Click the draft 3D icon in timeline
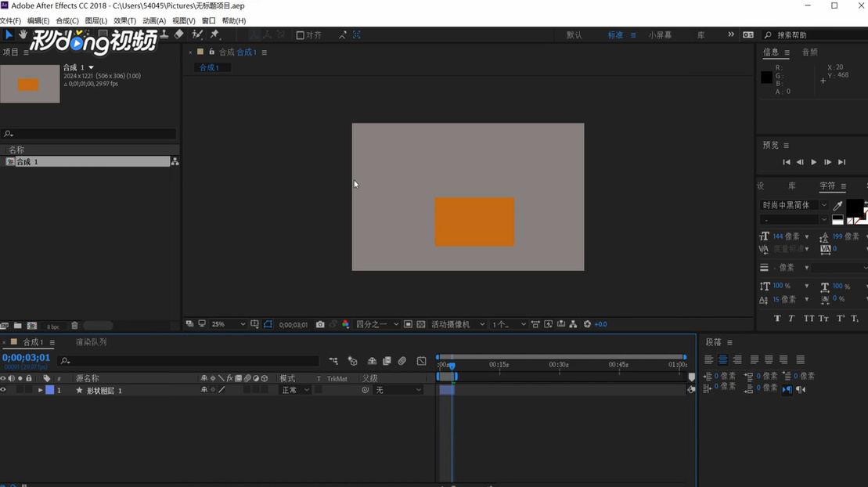The height and width of the screenshot is (487, 868). tap(353, 361)
